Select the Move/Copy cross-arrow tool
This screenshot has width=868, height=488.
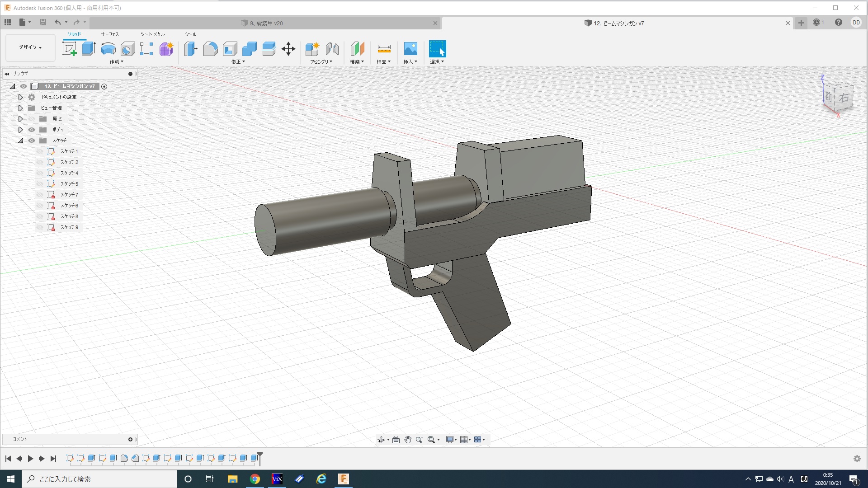click(x=288, y=49)
